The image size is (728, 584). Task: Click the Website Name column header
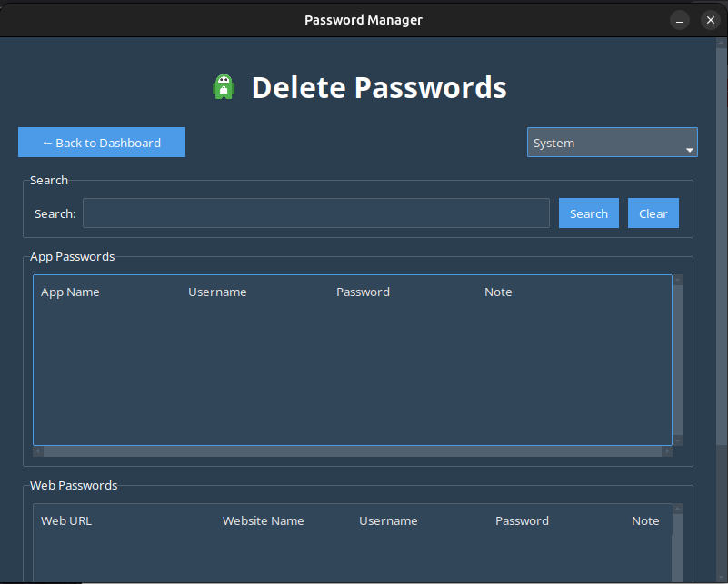coord(263,520)
